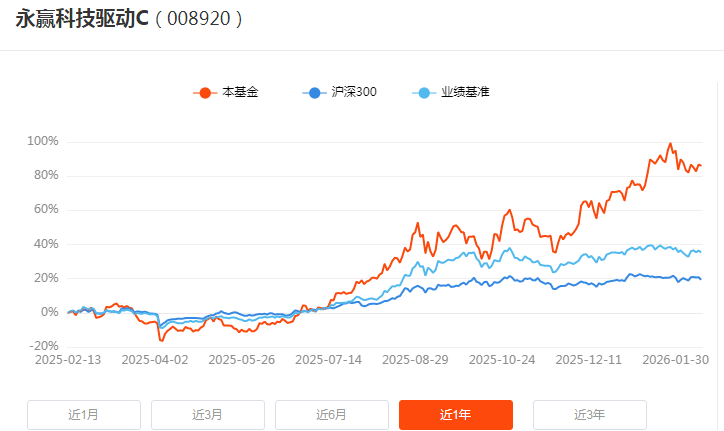Screen dimensions: 724x431
Task: Click the 2025-02-13 x-axis date label
Action: 70,359
